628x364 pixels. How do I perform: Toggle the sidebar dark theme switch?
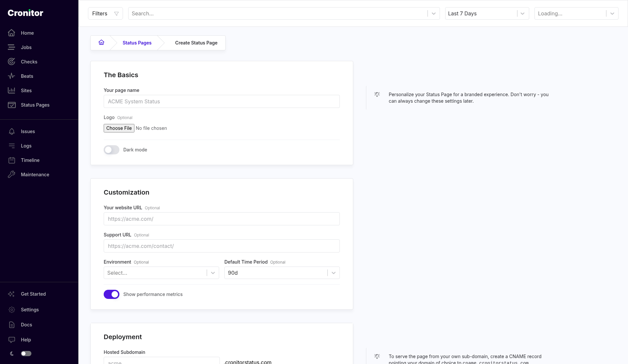click(x=26, y=354)
